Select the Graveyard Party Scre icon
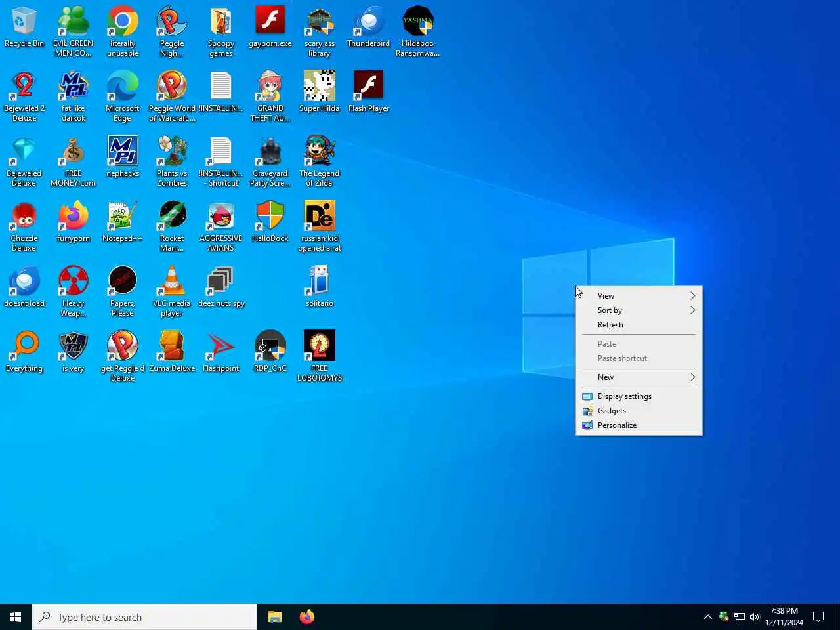The width and height of the screenshot is (840, 630). point(270,161)
